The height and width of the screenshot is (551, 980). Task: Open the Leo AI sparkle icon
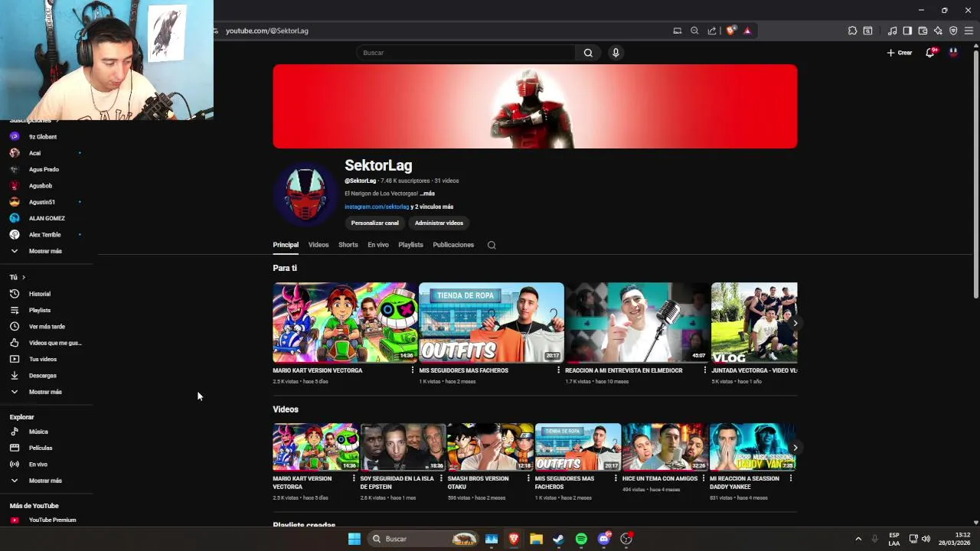pos(938,31)
